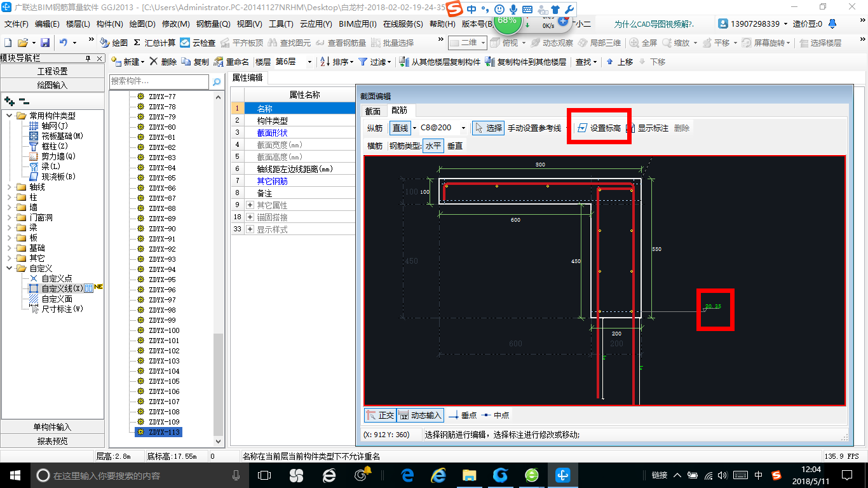
Task: Switch to the 截面 tab
Action: point(372,111)
